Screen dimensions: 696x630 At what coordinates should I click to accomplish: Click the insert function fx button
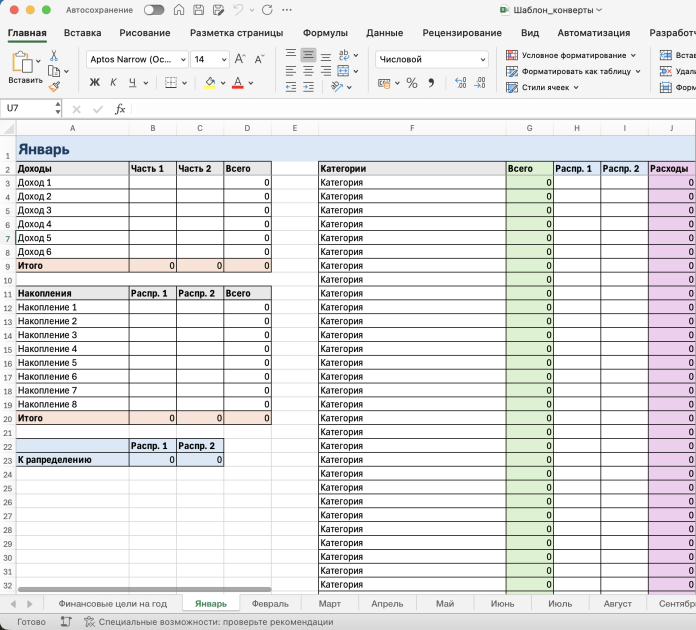[120, 109]
